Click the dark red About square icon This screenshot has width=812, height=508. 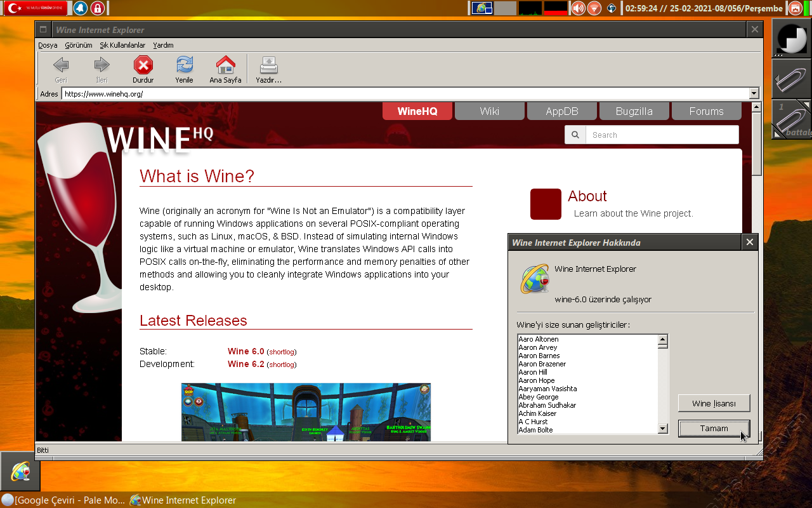click(546, 204)
